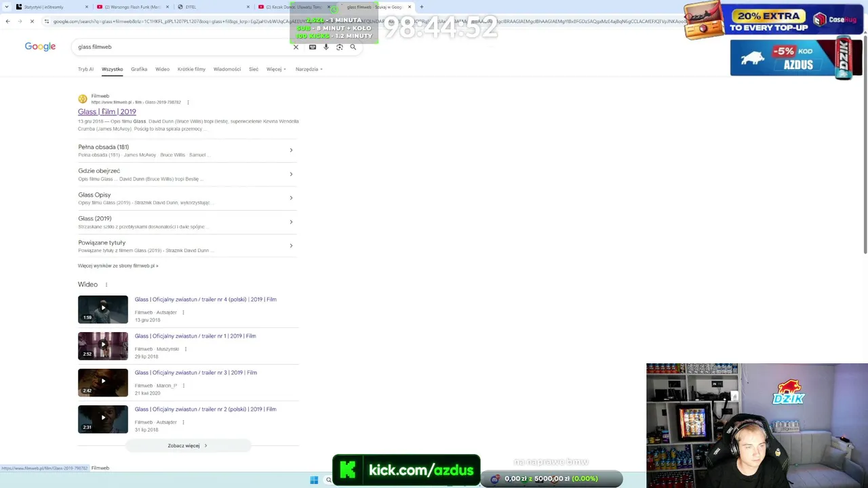Open the trailer nr 1 title link

click(195, 336)
